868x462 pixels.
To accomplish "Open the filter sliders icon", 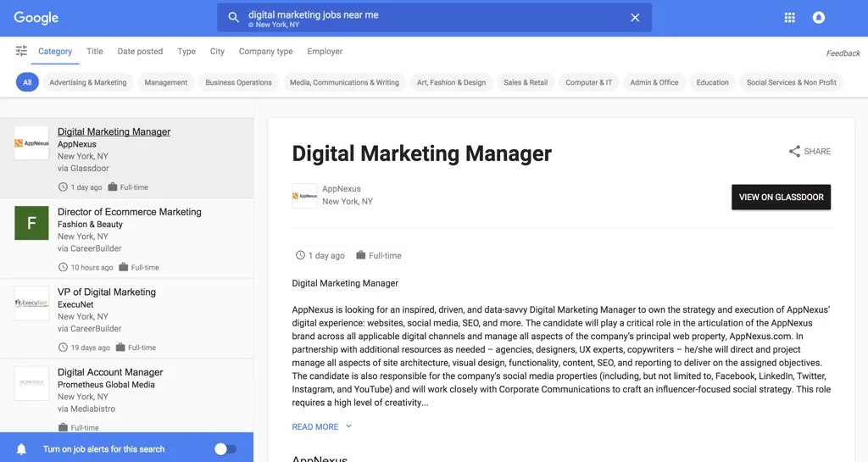I will pyautogui.click(x=21, y=51).
